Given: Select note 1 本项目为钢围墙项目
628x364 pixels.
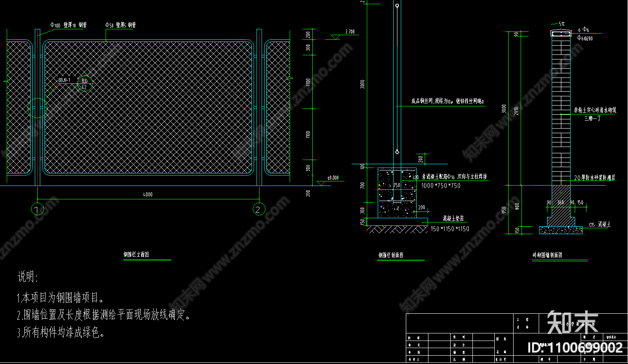Looking at the screenshot, I should pos(60,298).
